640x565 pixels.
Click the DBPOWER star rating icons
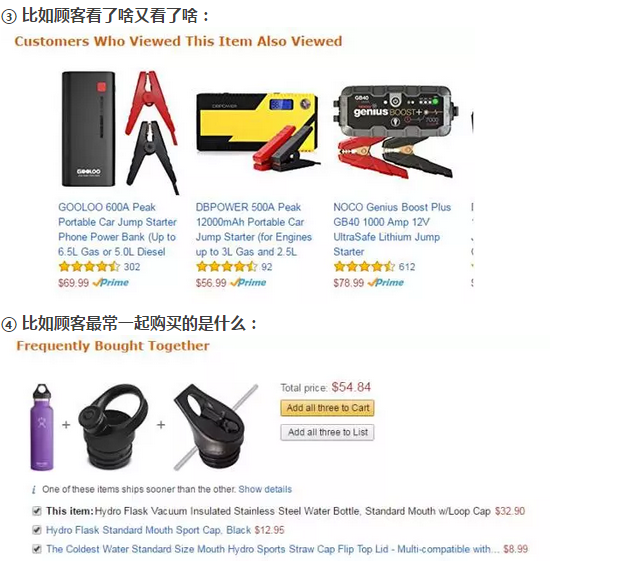227,267
